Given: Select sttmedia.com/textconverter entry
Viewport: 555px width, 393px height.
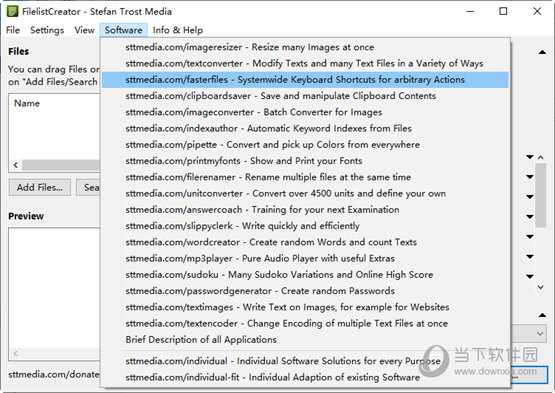Looking at the screenshot, I should click(x=305, y=63).
